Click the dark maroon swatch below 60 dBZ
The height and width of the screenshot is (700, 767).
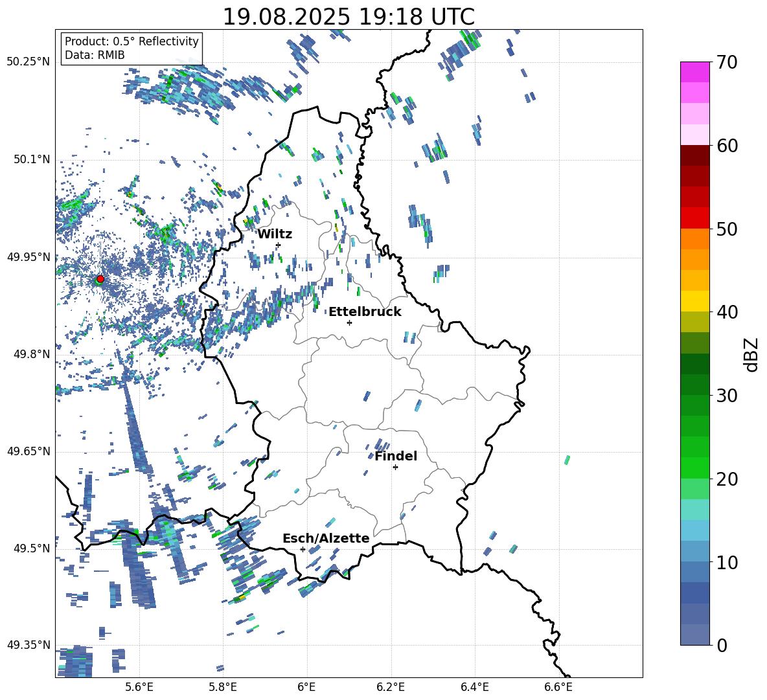[695, 156]
